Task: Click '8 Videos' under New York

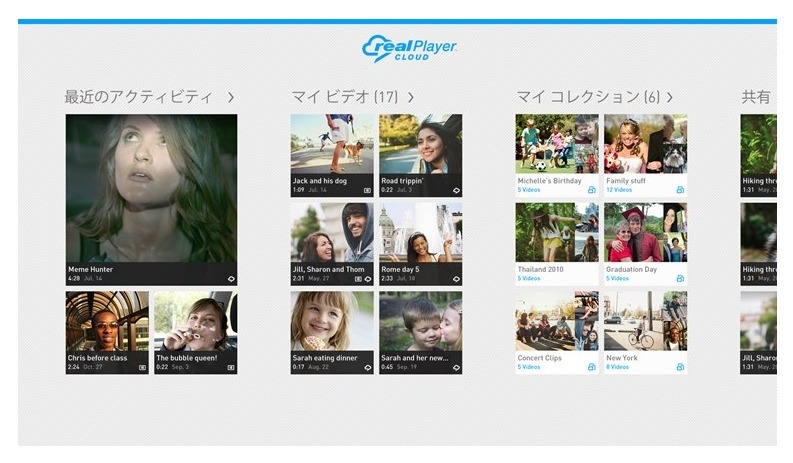Action: (618, 367)
